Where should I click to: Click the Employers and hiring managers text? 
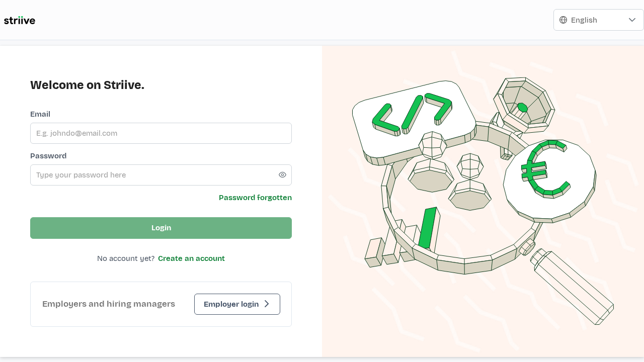click(109, 304)
